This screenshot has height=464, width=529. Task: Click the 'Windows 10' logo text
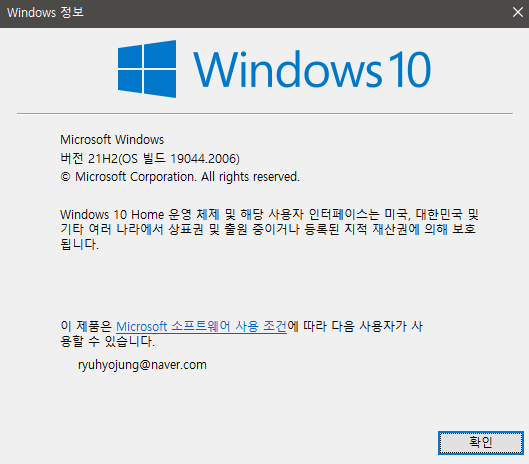[312, 69]
